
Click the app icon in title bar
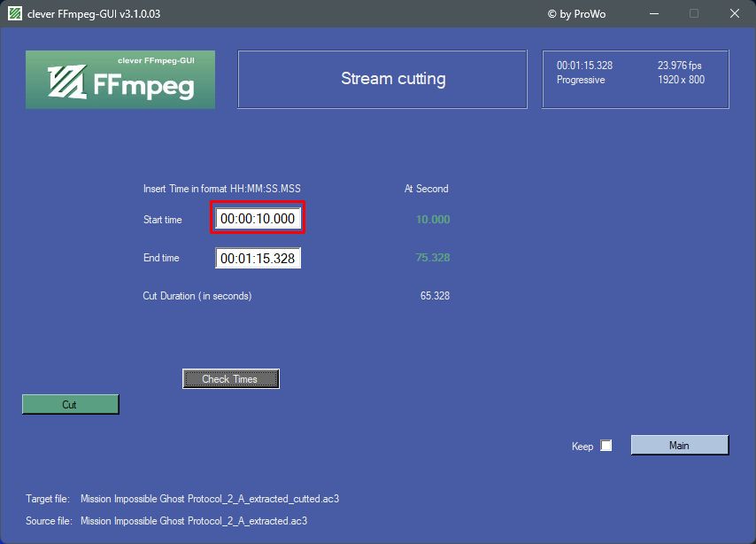[15, 13]
